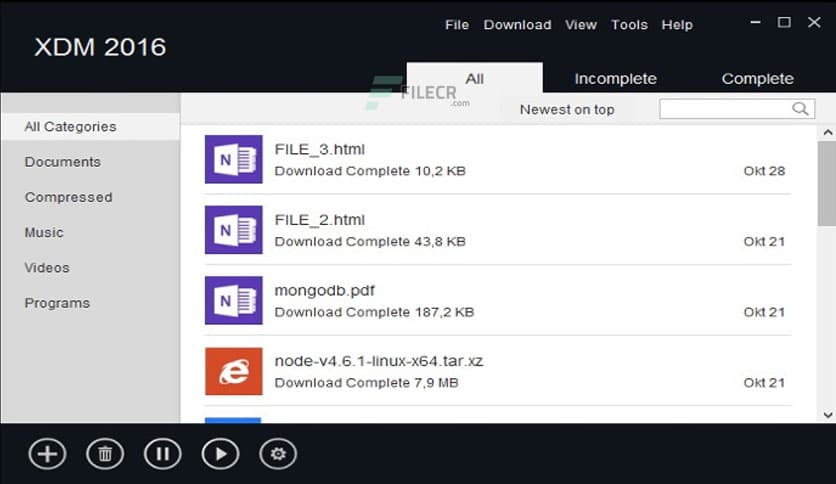
Task: Select the Videos category
Action: [47, 268]
